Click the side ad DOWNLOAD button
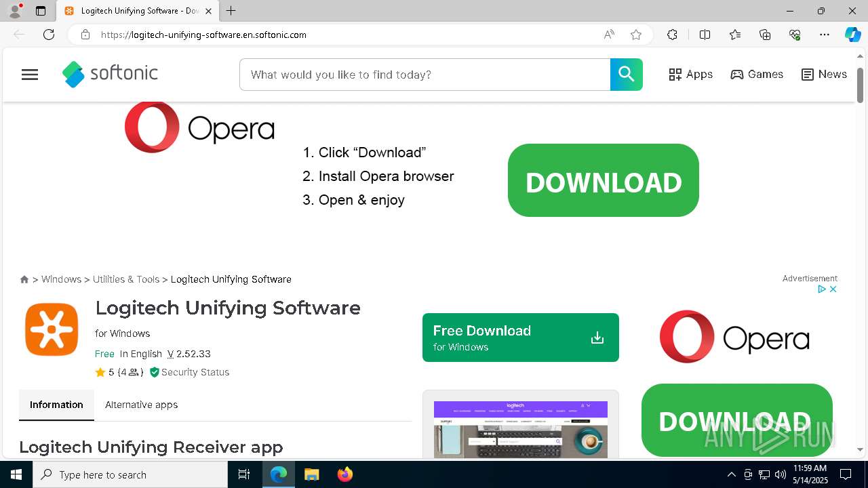868x488 pixels. (x=736, y=421)
